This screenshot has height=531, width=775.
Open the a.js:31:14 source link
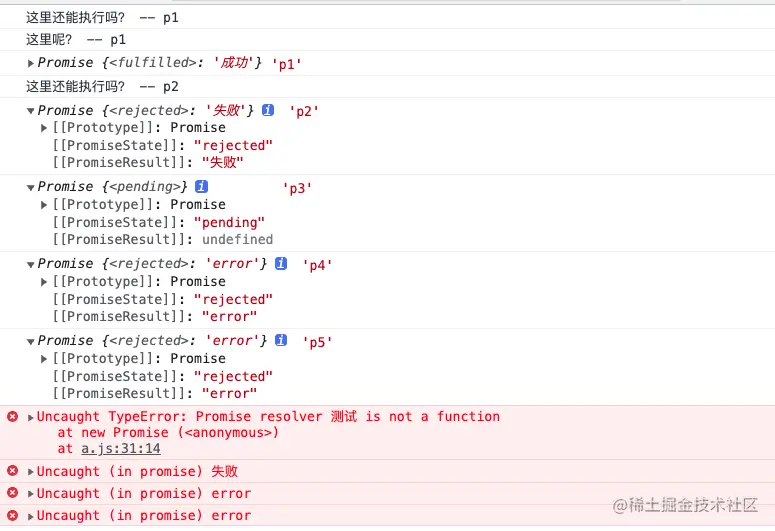click(121, 449)
